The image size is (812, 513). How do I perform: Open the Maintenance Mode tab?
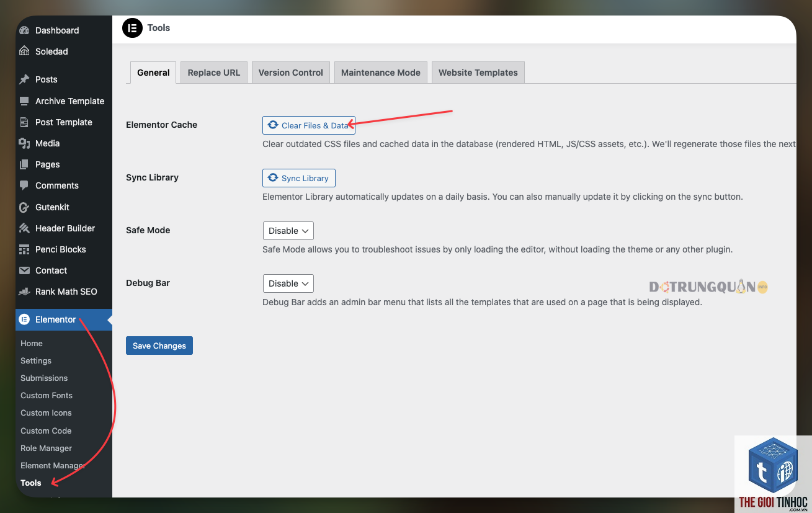point(381,73)
